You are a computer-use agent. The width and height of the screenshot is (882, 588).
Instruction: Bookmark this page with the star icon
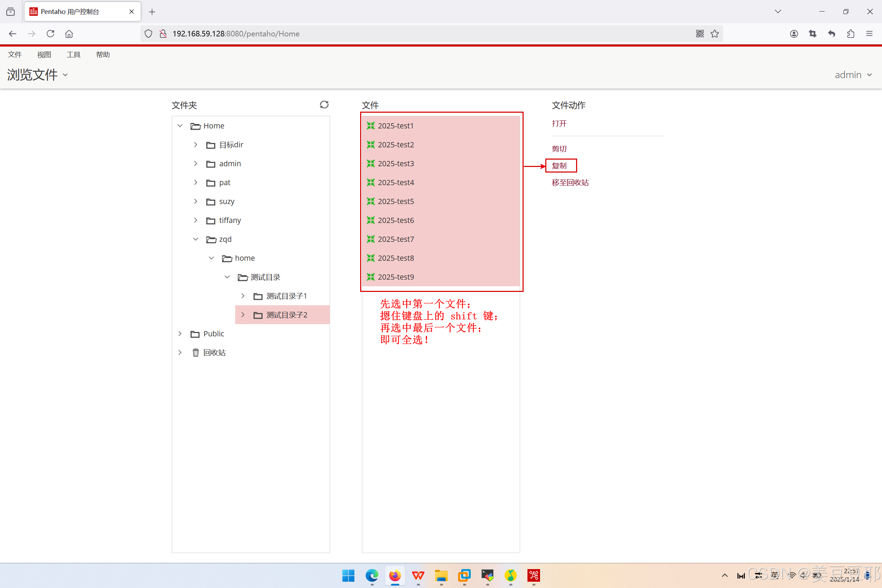point(715,34)
